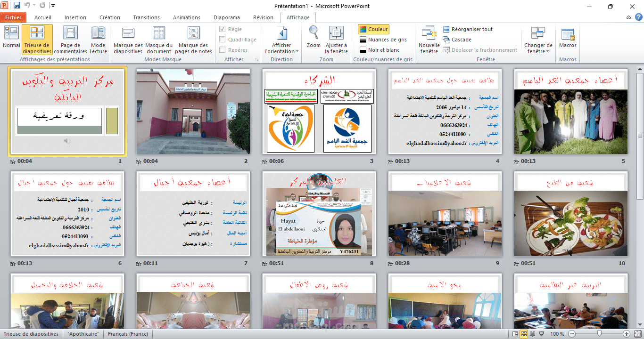Click zoom in plus button
This screenshot has width=644, height=339.
(627, 334)
